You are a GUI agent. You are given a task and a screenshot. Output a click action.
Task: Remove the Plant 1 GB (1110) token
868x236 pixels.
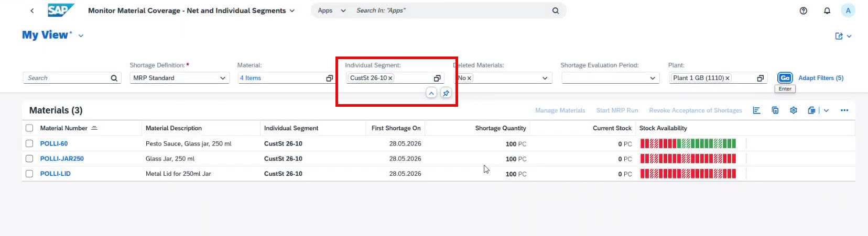pyautogui.click(x=728, y=78)
